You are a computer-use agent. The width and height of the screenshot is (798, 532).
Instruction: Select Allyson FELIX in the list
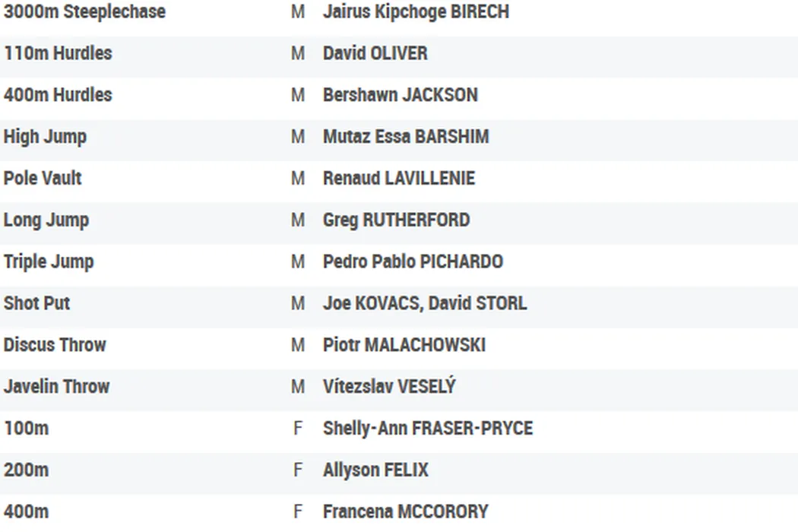pos(375,470)
